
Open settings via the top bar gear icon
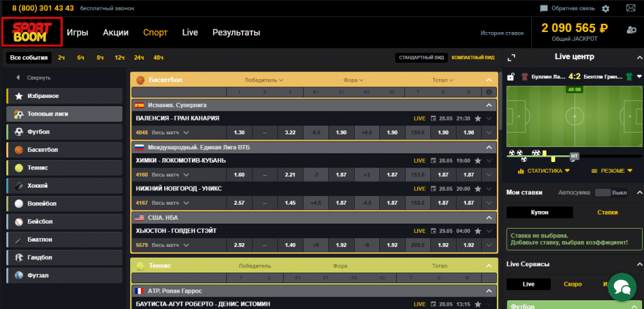[x=606, y=8]
